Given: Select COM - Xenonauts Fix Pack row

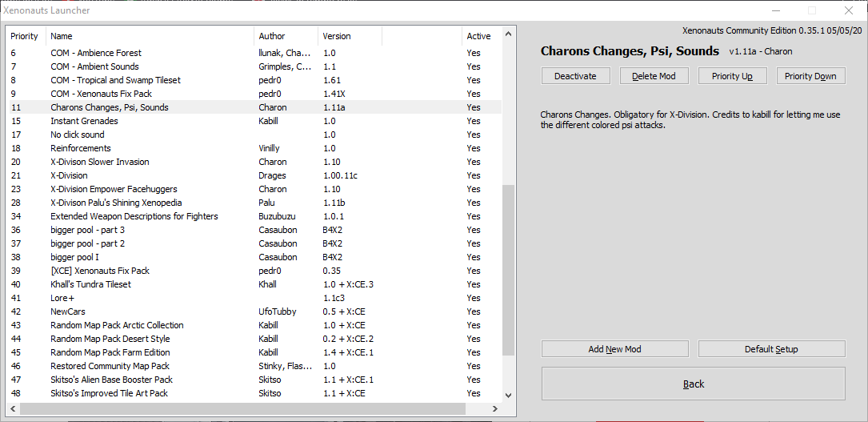Looking at the screenshot, I should (x=254, y=94).
